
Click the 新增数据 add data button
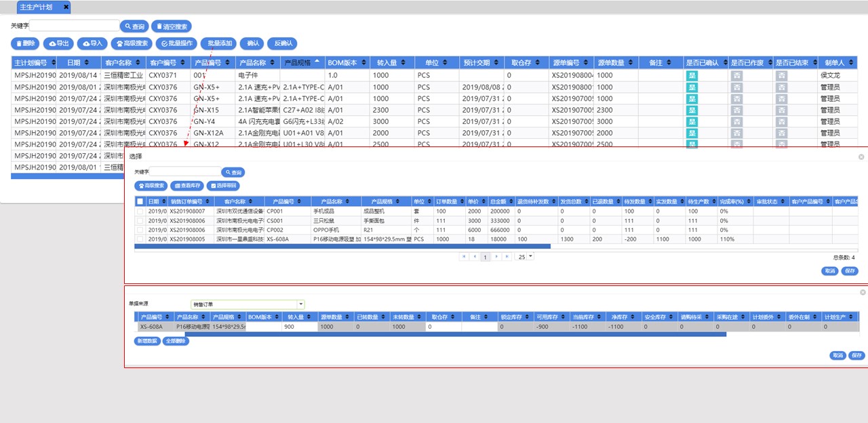point(147,341)
